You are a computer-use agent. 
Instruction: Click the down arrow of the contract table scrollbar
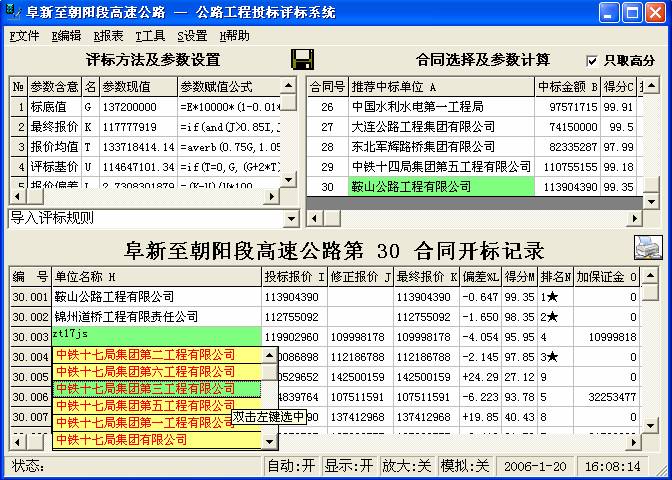click(x=652, y=201)
